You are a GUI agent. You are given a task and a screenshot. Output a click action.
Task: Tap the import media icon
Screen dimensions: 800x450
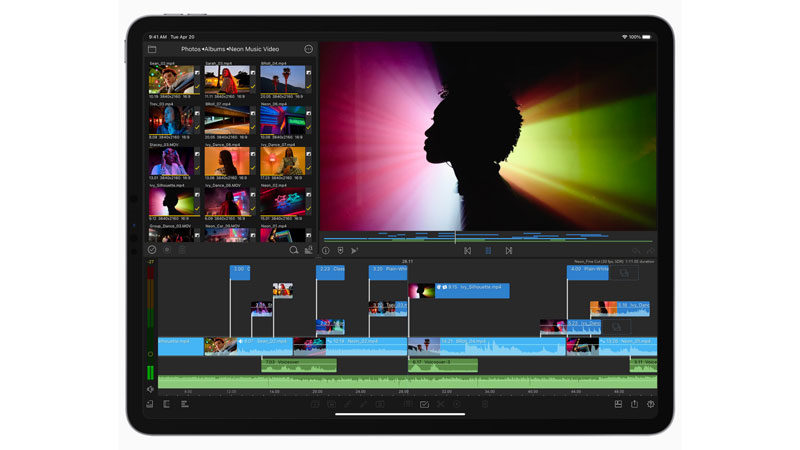tap(309, 250)
